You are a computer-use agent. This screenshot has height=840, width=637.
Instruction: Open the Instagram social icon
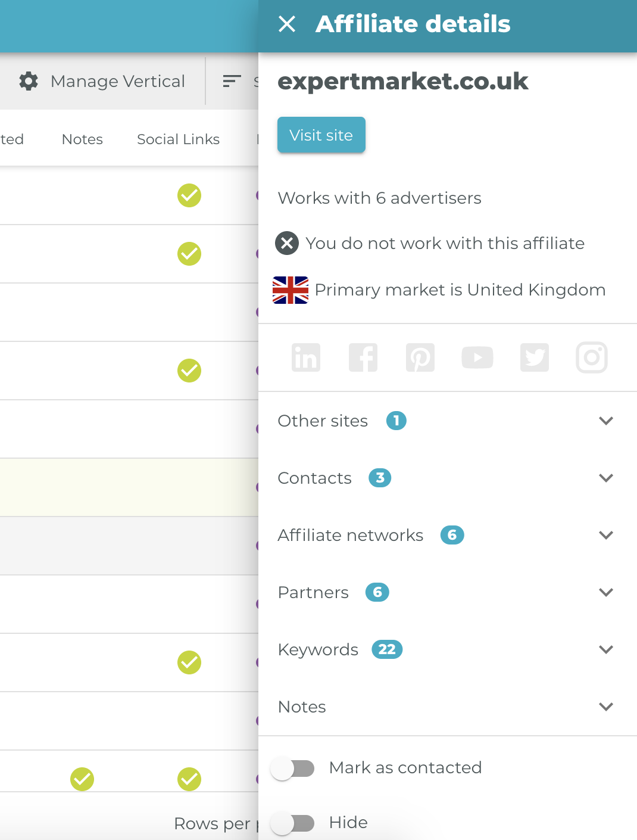coord(592,357)
